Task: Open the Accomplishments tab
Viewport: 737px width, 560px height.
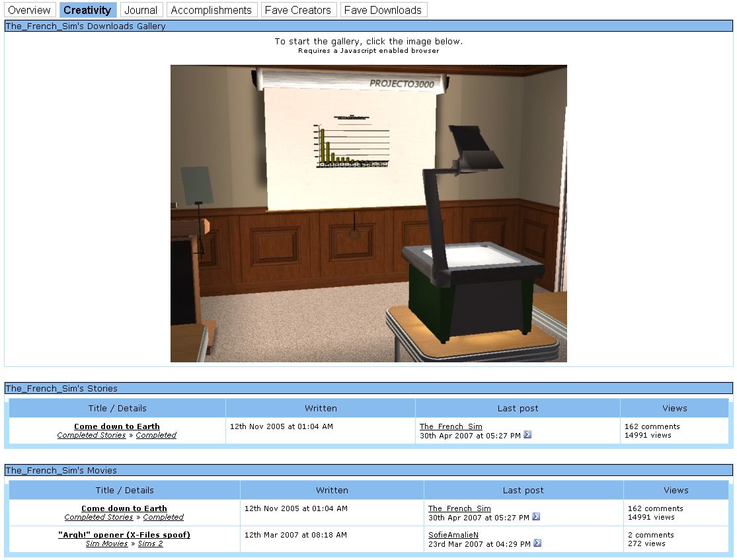Action: [x=212, y=10]
